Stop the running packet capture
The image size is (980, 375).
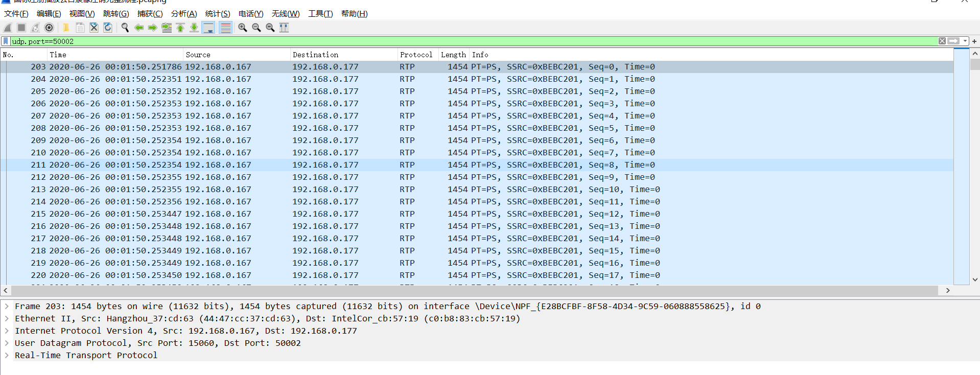21,28
